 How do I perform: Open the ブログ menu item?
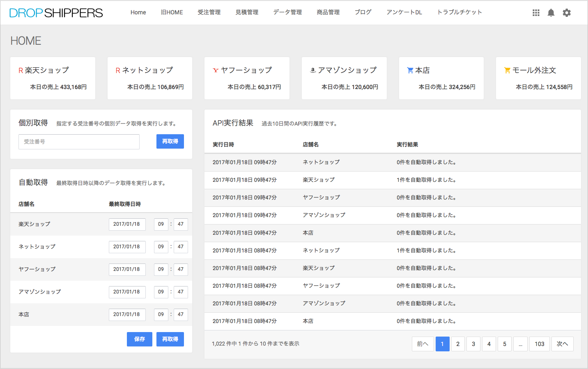363,12
